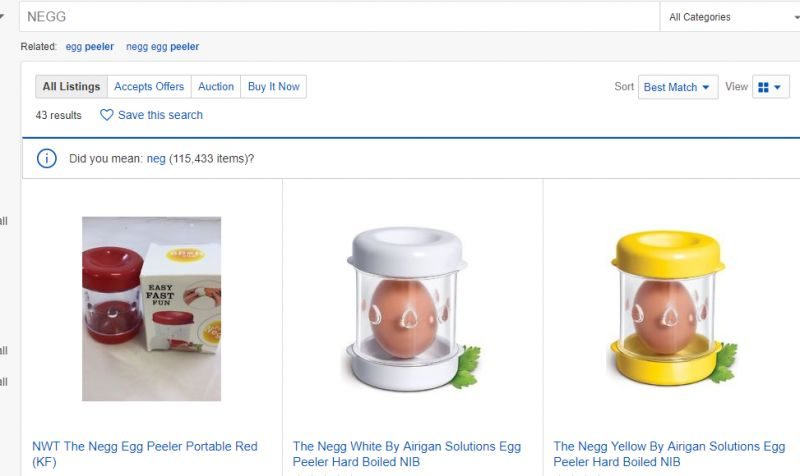Open the red Negg egg peeler thumbnail
800x476 pixels.
(x=152, y=309)
